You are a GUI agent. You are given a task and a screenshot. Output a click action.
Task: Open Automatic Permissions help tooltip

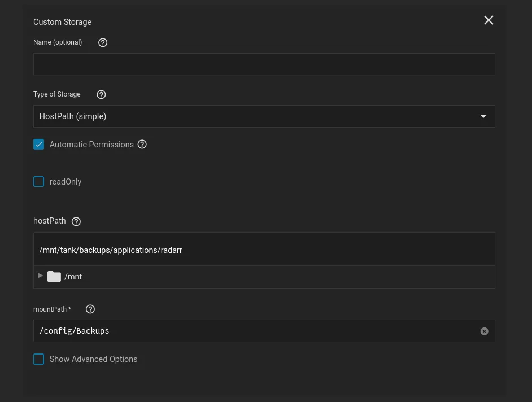142,144
